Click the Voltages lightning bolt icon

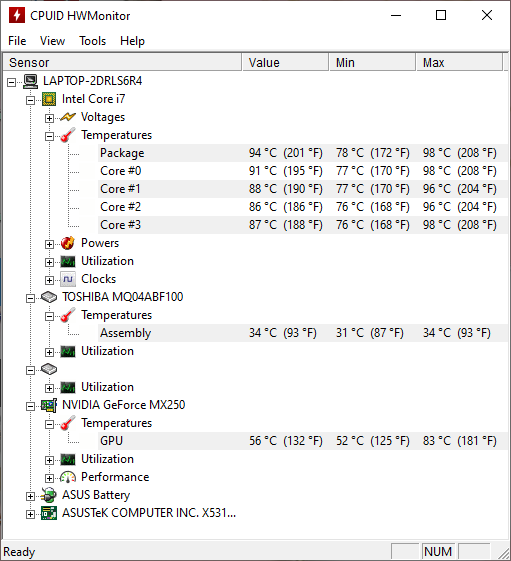tap(68, 117)
